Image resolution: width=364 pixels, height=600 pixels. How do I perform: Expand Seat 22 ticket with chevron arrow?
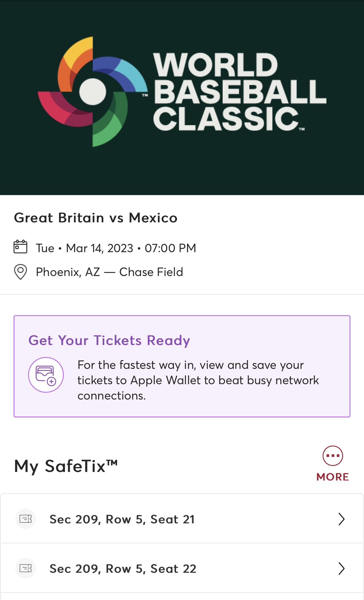click(342, 568)
